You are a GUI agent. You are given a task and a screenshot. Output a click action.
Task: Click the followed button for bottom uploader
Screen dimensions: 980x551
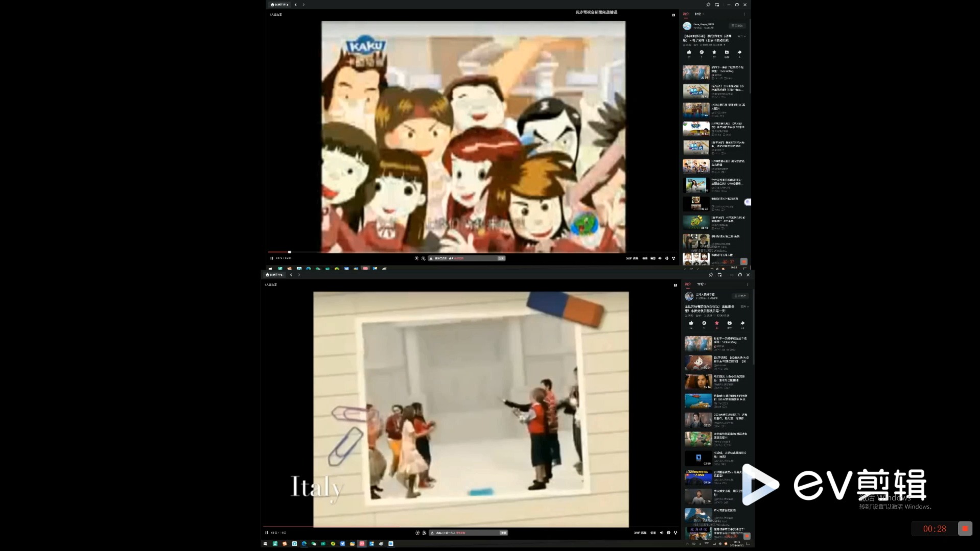(x=740, y=296)
